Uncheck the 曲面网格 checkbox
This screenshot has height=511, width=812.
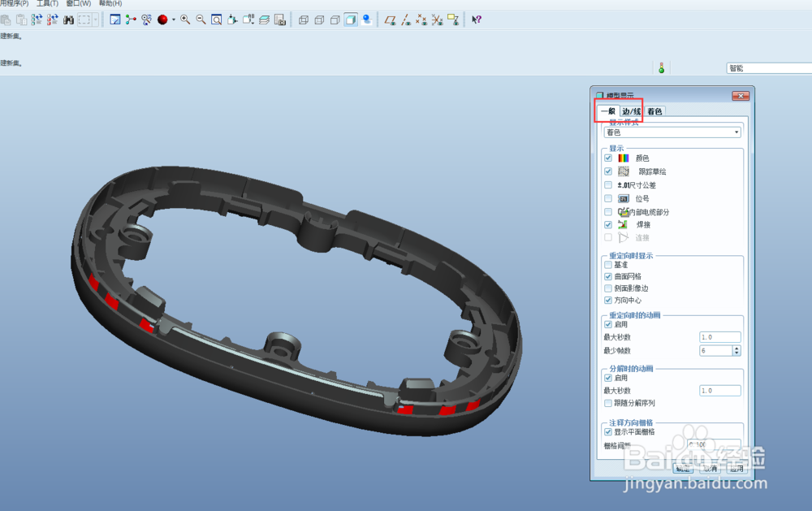(608, 276)
